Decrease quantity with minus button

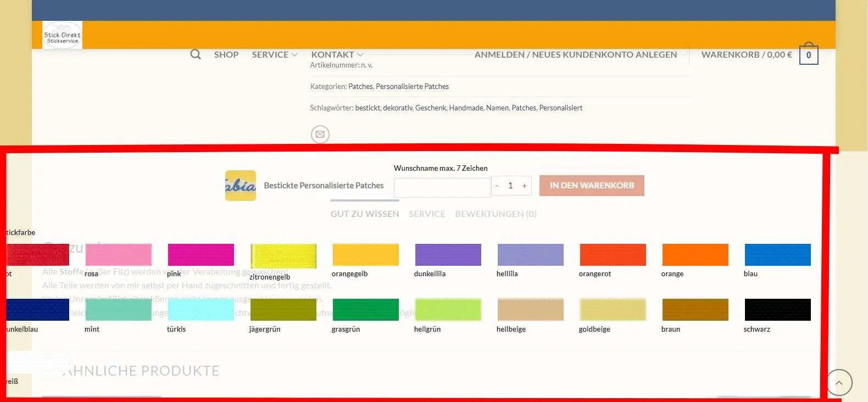[497, 186]
